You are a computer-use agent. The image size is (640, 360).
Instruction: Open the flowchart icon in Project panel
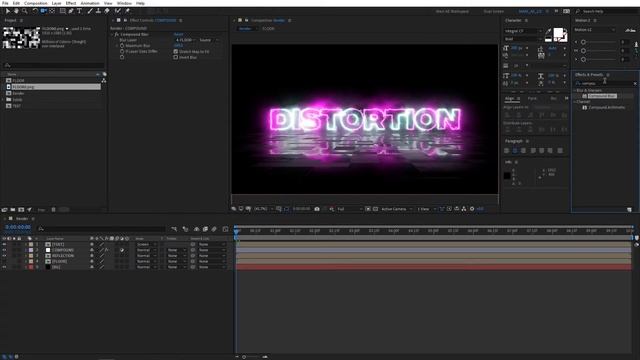[x=104, y=80]
